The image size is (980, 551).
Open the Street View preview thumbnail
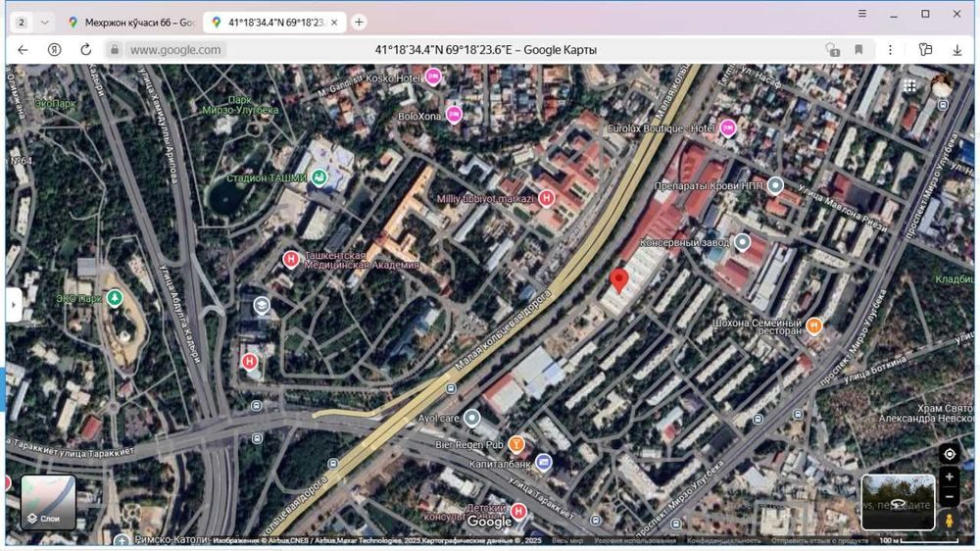[898, 502]
